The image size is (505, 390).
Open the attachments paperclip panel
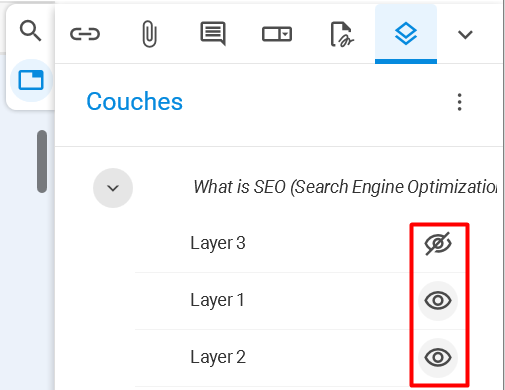[149, 34]
